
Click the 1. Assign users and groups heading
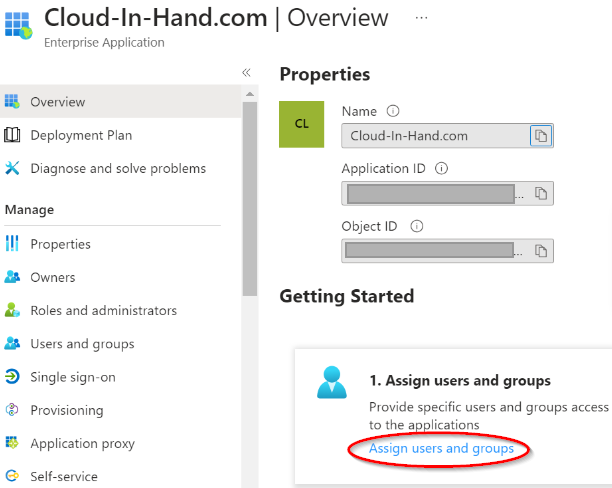pos(460,380)
